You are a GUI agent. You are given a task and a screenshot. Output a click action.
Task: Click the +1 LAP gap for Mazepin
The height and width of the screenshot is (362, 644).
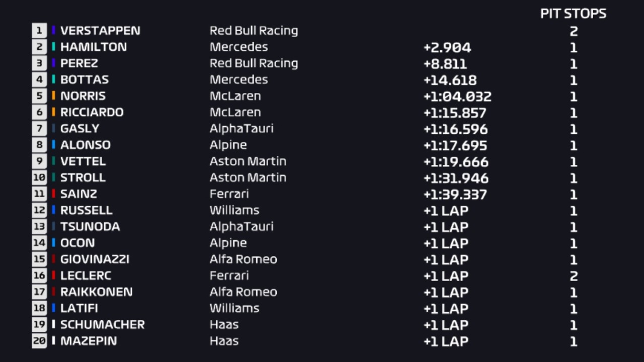point(446,341)
